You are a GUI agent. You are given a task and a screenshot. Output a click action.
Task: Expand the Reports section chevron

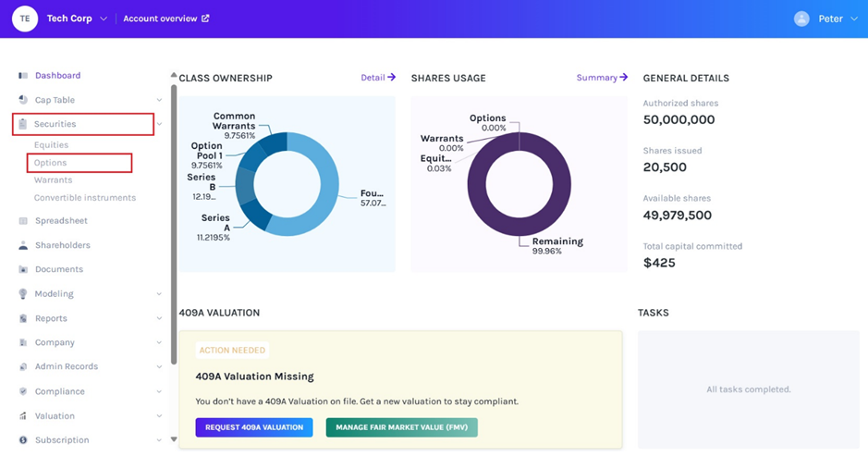click(159, 318)
